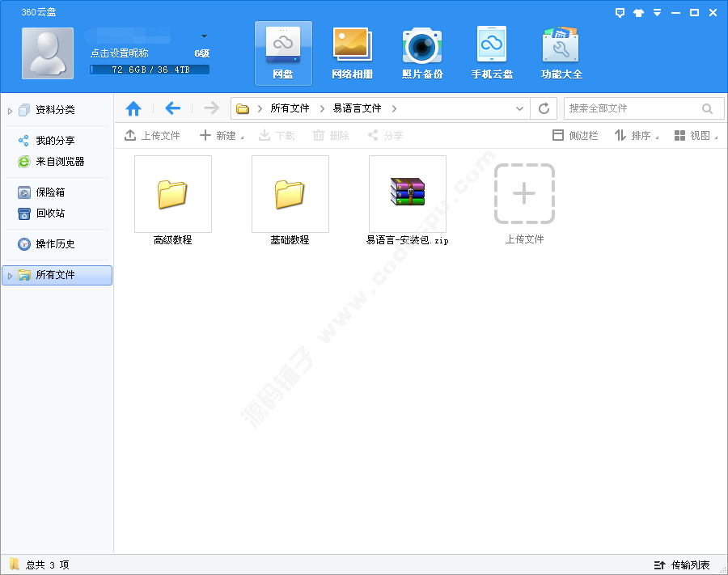Go to home with the house icon

coord(133,108)
